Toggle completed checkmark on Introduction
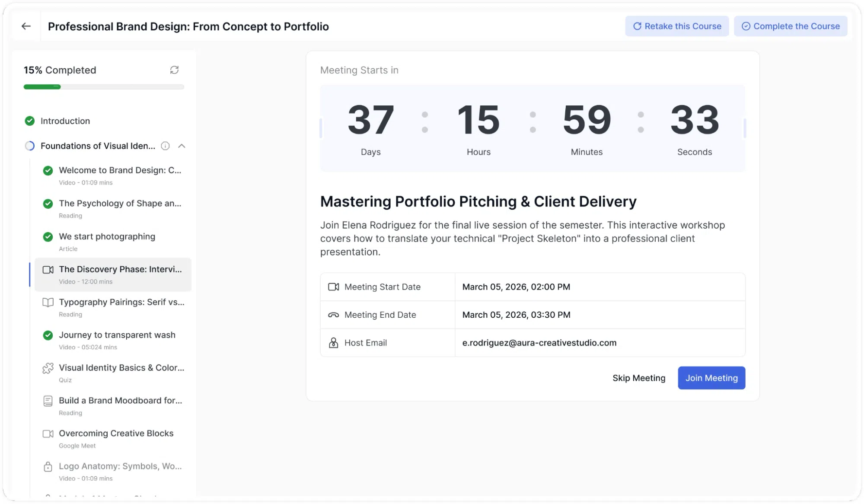 tap(30, 121)
